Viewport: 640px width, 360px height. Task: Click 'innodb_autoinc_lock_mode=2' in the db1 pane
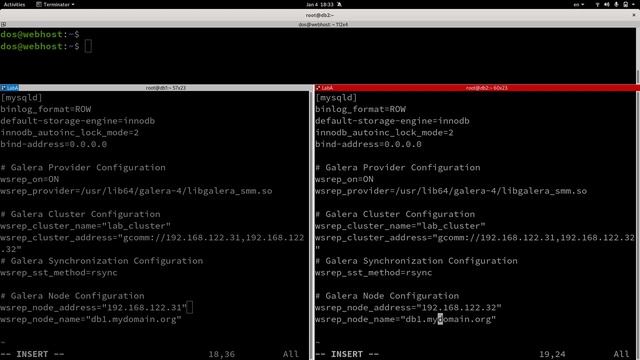coord(69,133)
